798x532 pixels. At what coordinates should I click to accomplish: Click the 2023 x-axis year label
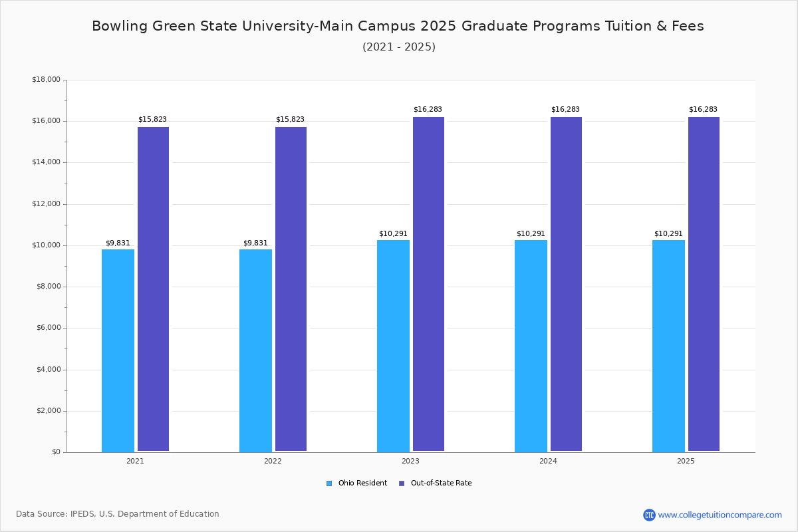(410, 461)
